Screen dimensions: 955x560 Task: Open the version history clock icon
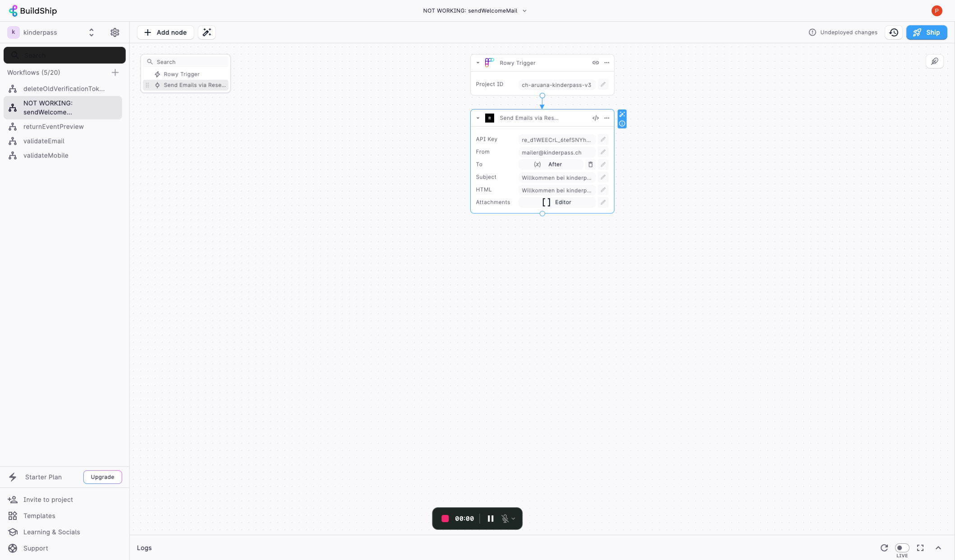click(x=893, y=32)
